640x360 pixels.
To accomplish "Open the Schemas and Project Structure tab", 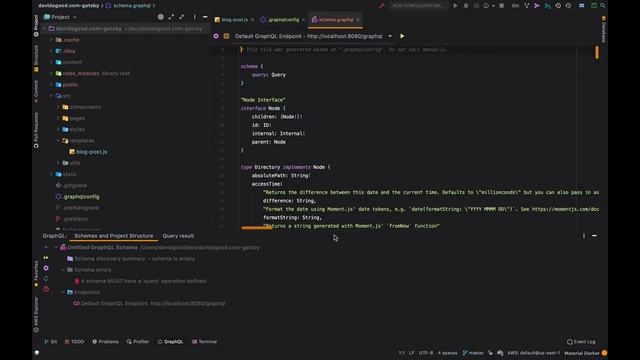I will pyautogui.click(x=113, y=236).
